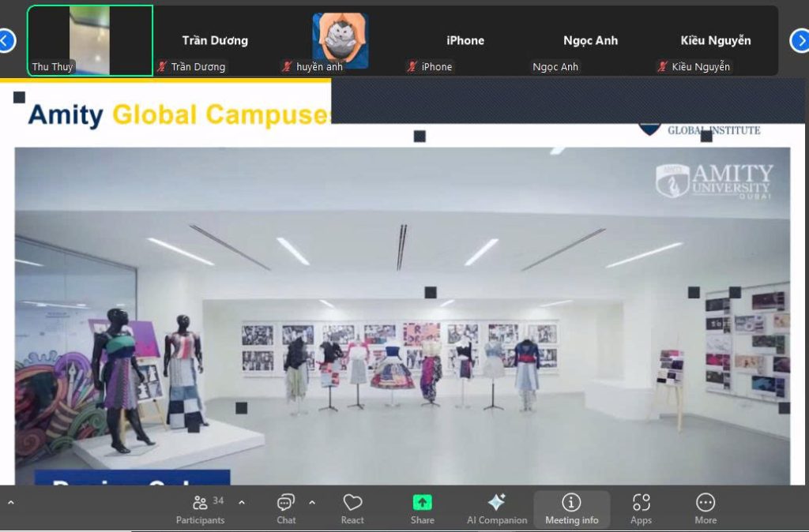The width and height of the screenshot is (809, 532).
Task: Open the Apps menu
Action: [x=641, y=509]
